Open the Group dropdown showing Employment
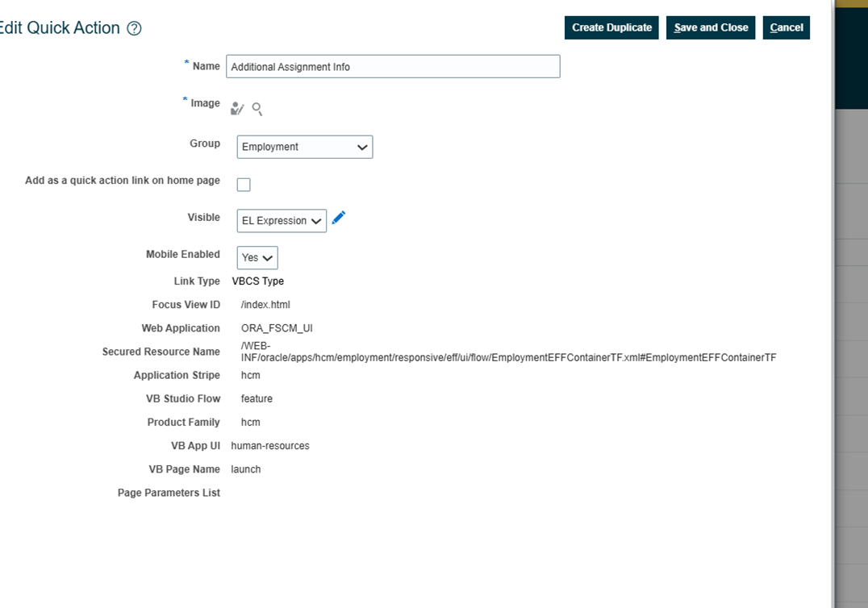The height and width of the screenshot is (608, 868). click(304, 147)
